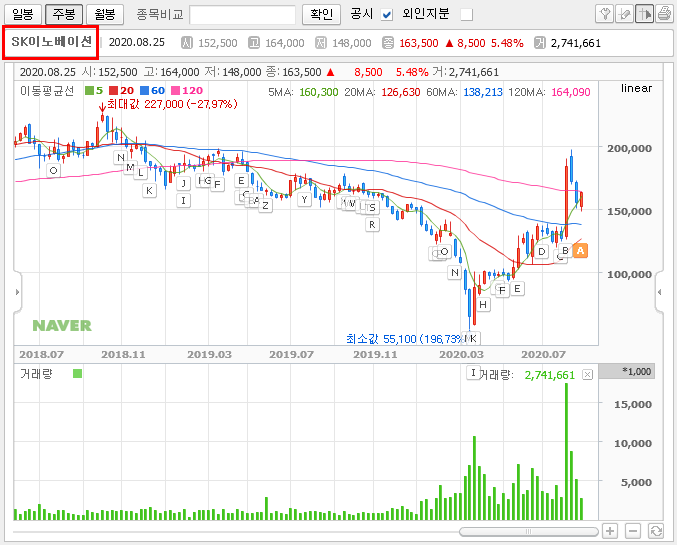
Task: Click the 60MA value 138,213
Action: pyautogui.click(x=483, y=92)
